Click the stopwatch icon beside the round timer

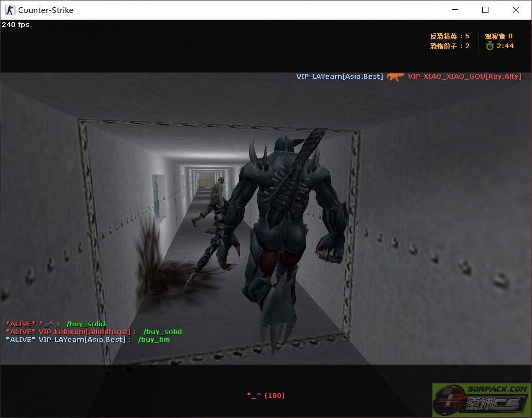pos(489,46)
